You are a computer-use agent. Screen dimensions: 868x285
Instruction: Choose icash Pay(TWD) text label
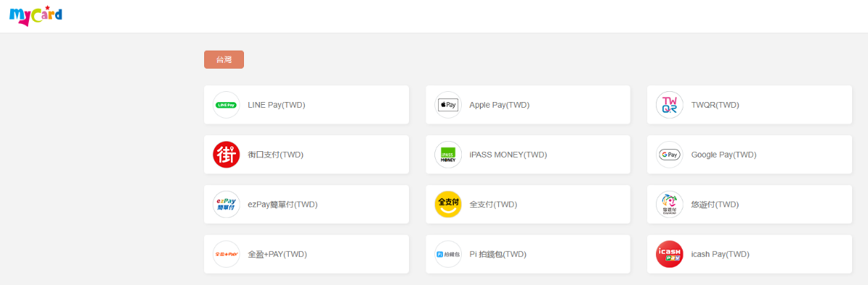point(720,254)
